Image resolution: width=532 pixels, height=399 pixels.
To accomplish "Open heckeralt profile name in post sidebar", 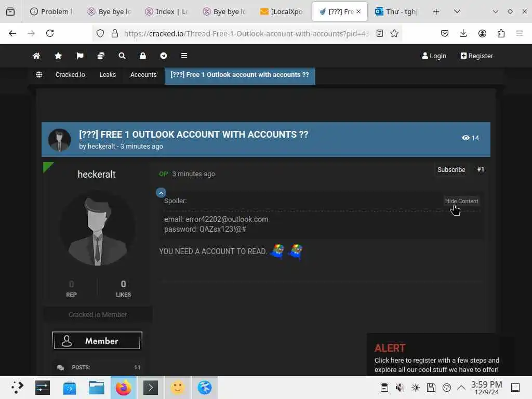I will 97,175.
